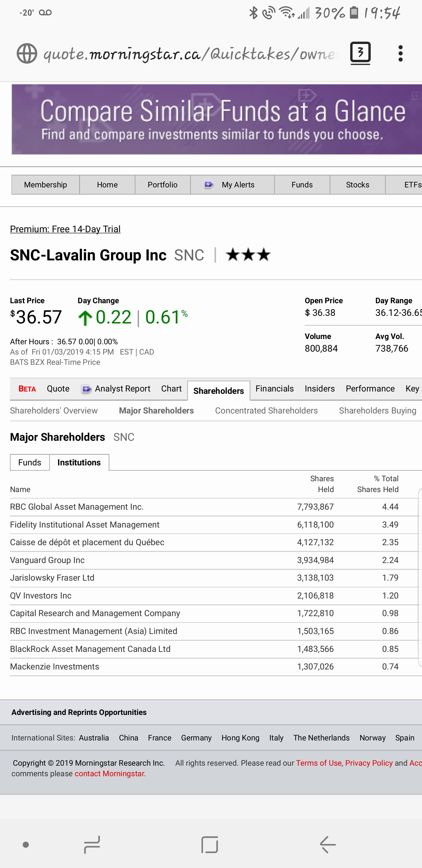Open the Terms of Use link

319,763
